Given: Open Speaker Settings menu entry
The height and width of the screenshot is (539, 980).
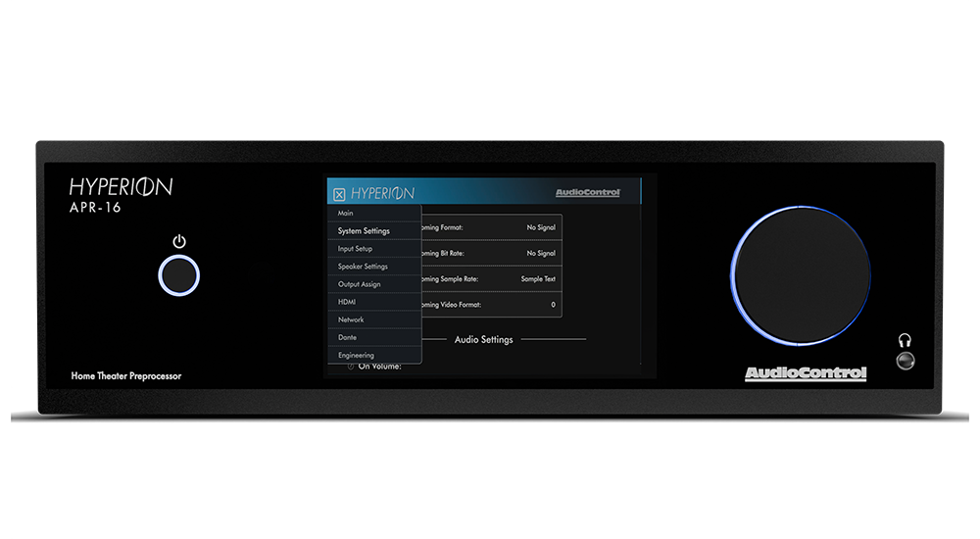Looking at the screenshot, I should pos(374,267).
